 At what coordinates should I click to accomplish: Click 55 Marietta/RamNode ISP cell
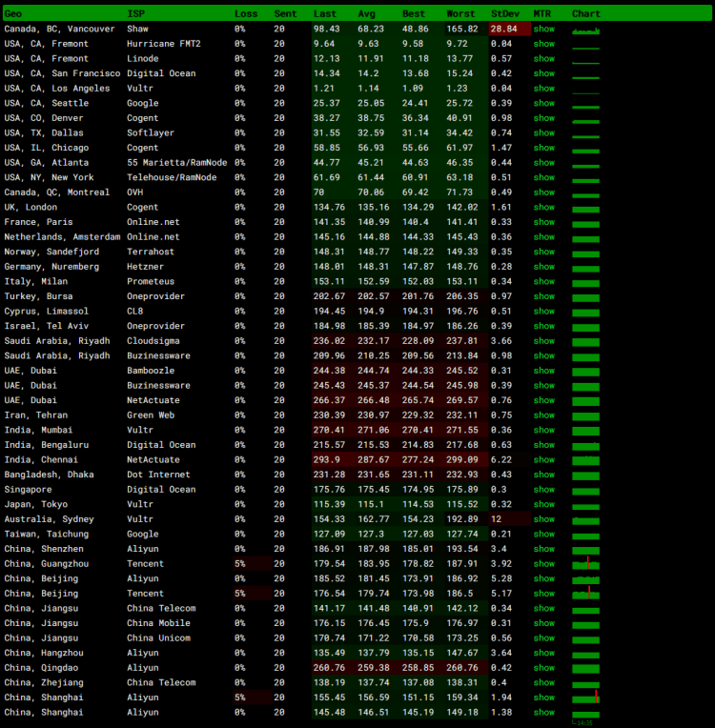click(x=177, y=163)
